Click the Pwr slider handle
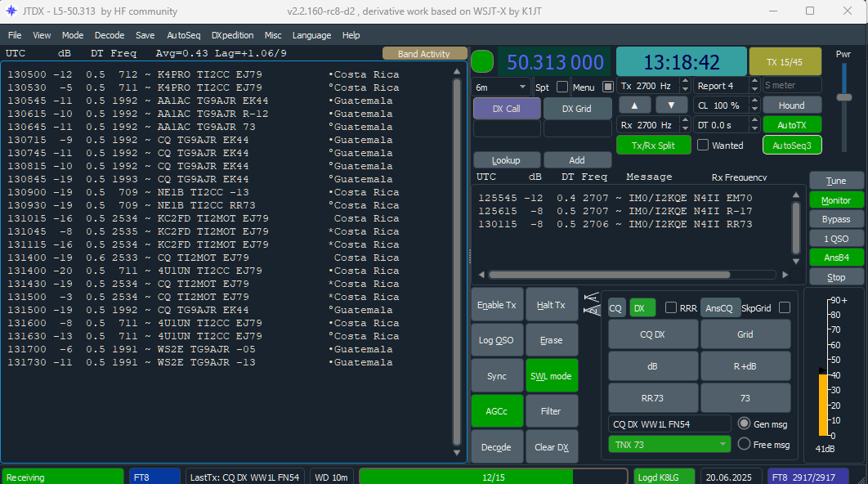Screen dimensions: 868x484 (843, 97)
